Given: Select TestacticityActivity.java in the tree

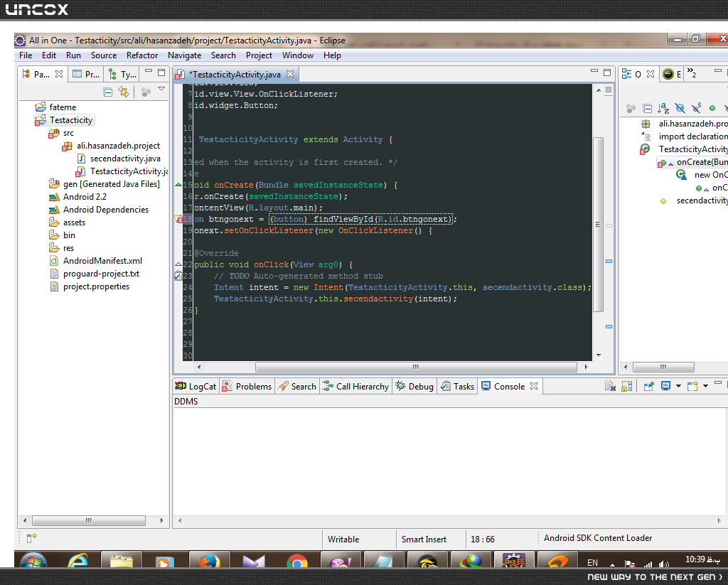Looking at the screenshot, I should [129, 171].
